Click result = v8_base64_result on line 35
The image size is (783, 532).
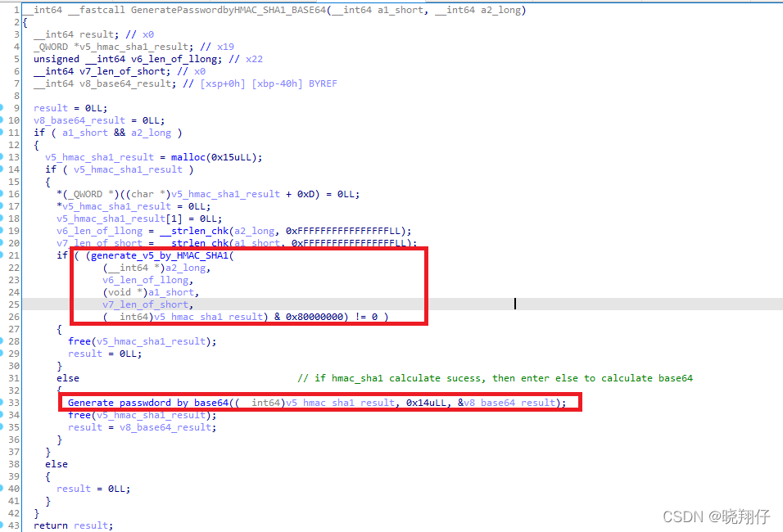pos(143,428)
